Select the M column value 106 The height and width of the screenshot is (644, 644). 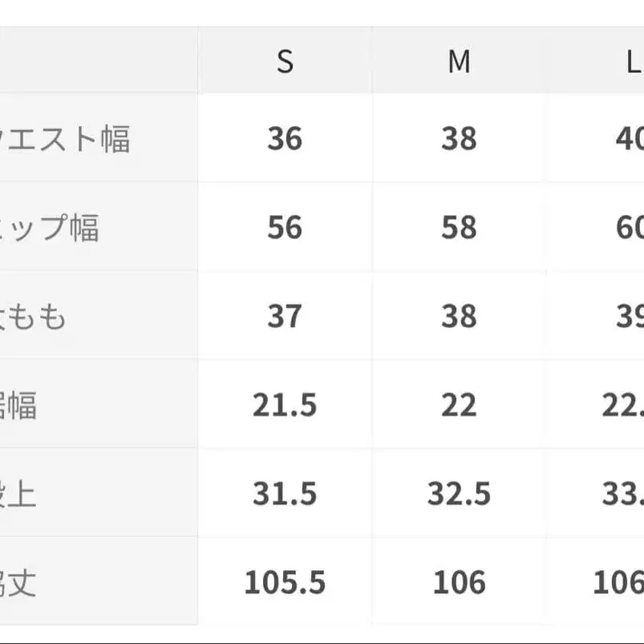pos(459,582)
